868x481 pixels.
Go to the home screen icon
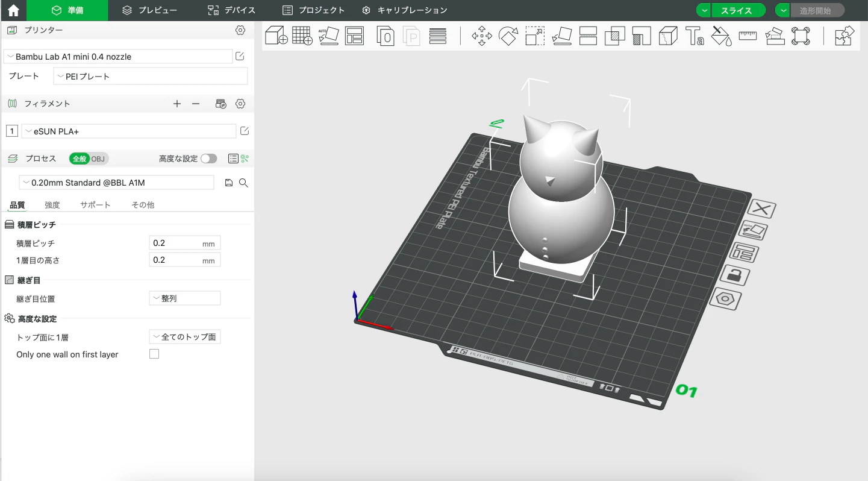[13, 10]
